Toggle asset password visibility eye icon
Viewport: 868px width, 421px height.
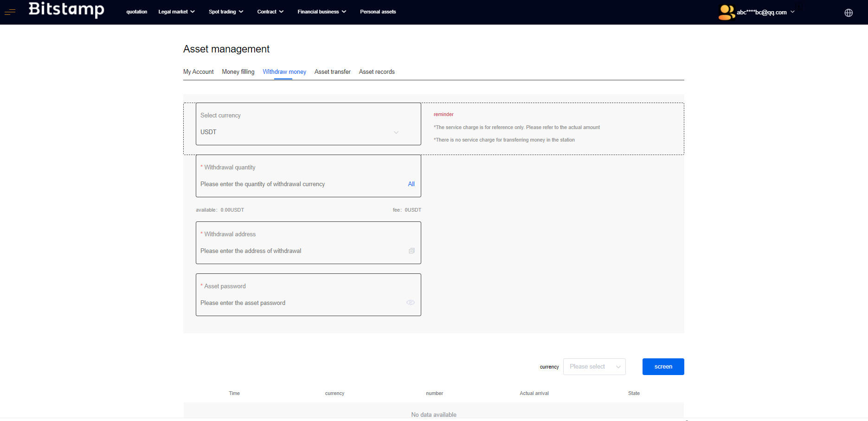411,303
